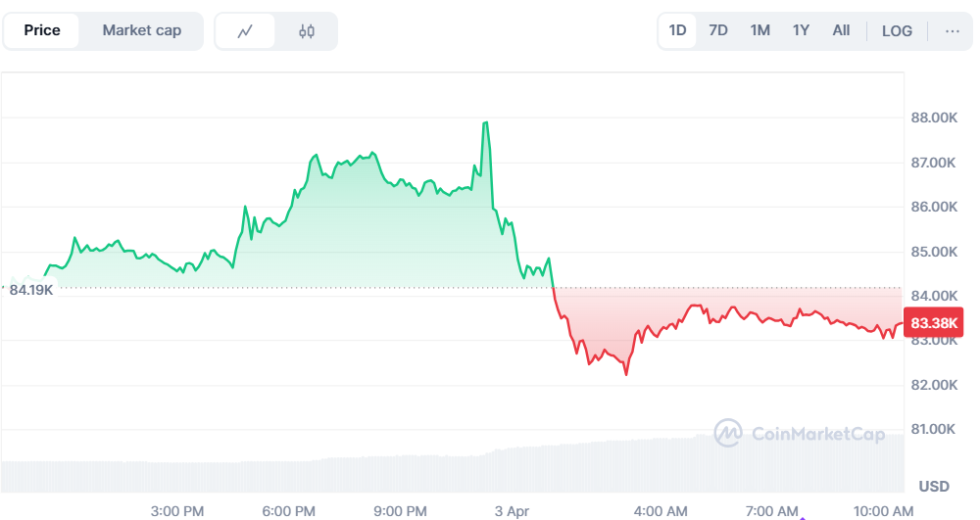
Task: Click the USD currency label
Action: point(933,486)
